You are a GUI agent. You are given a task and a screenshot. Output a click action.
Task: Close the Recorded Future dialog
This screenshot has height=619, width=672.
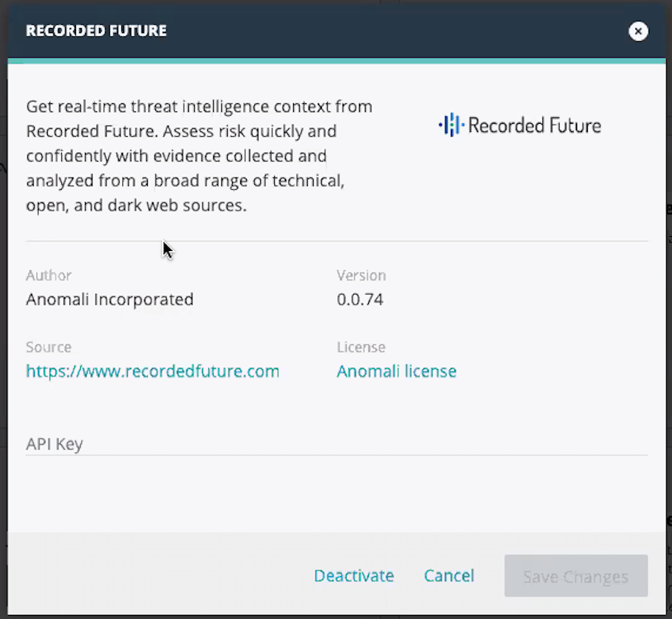638,31
